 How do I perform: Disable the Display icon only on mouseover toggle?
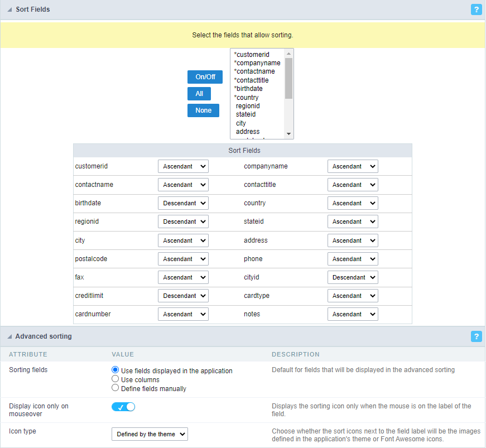(123, 407)
